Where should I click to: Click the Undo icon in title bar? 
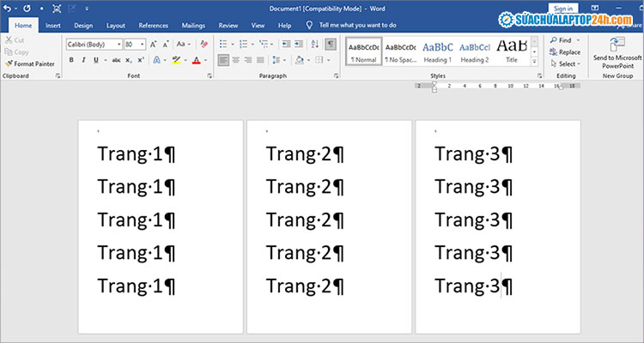coord(7,9)
